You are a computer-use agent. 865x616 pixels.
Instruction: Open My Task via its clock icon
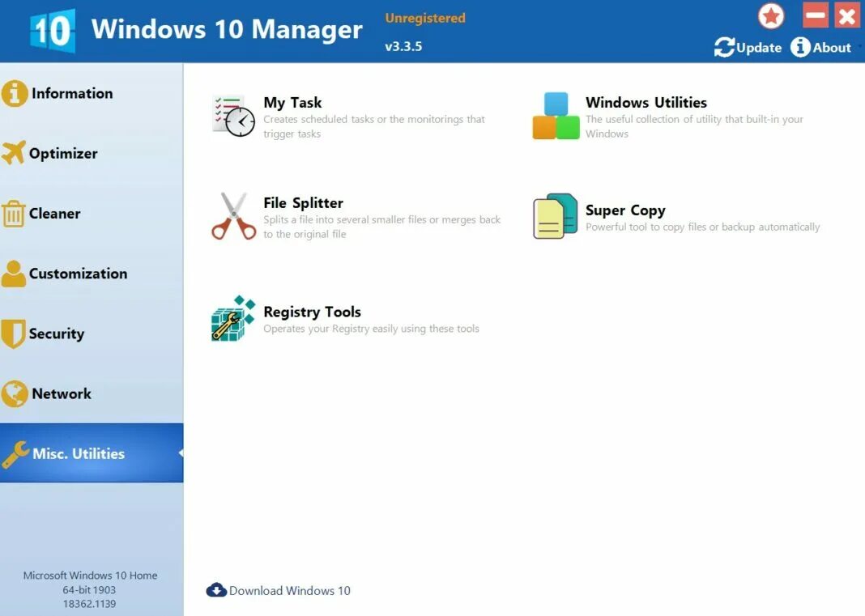pos(233,117)
